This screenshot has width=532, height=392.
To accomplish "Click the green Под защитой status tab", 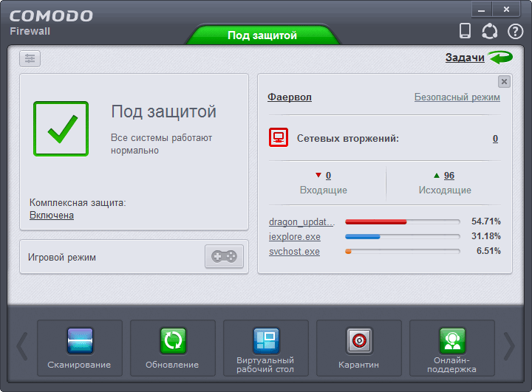I will (262, 35).
